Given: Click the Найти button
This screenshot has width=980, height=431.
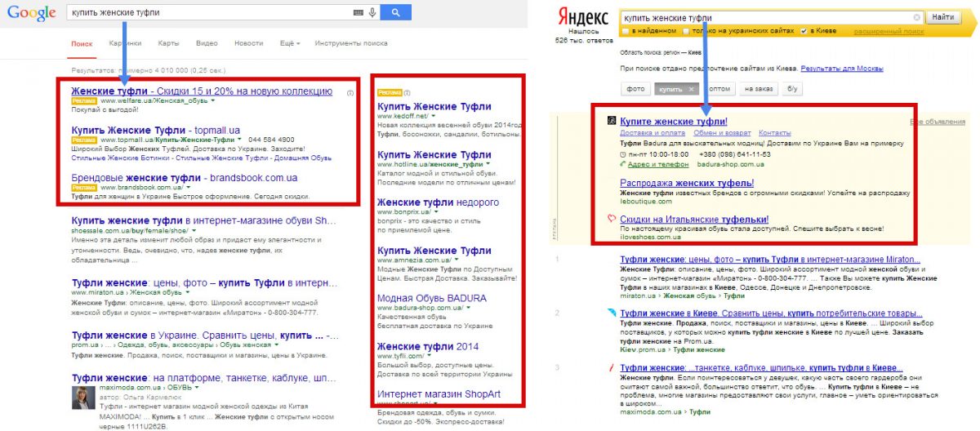Looking at the screenshot, I should click(x=942, y=17).
